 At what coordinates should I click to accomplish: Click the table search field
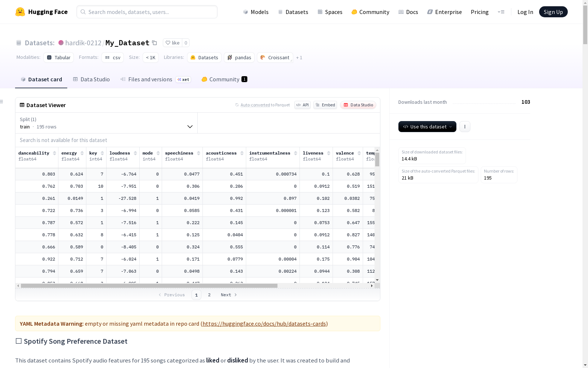[x=198, y=140]
